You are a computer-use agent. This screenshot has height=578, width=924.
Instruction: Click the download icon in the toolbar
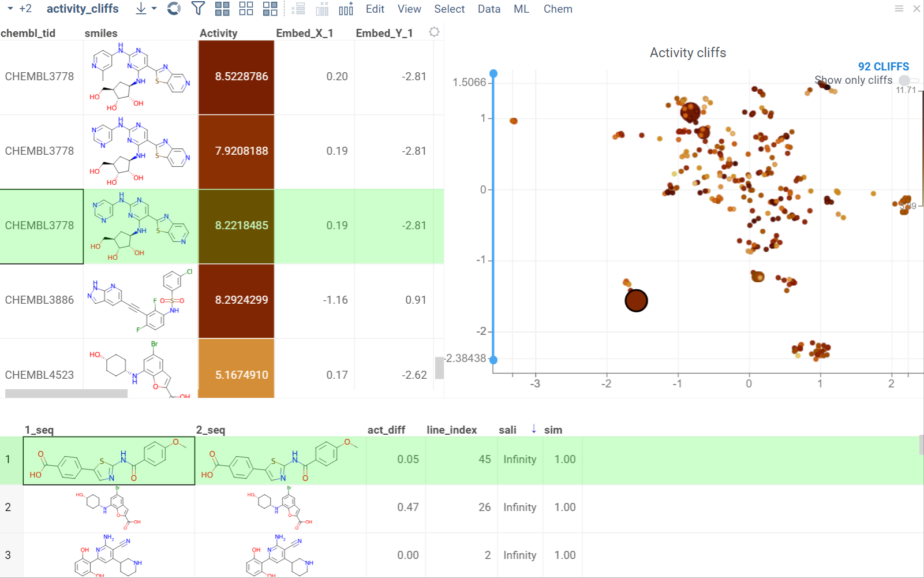click(x=141, y=9)
